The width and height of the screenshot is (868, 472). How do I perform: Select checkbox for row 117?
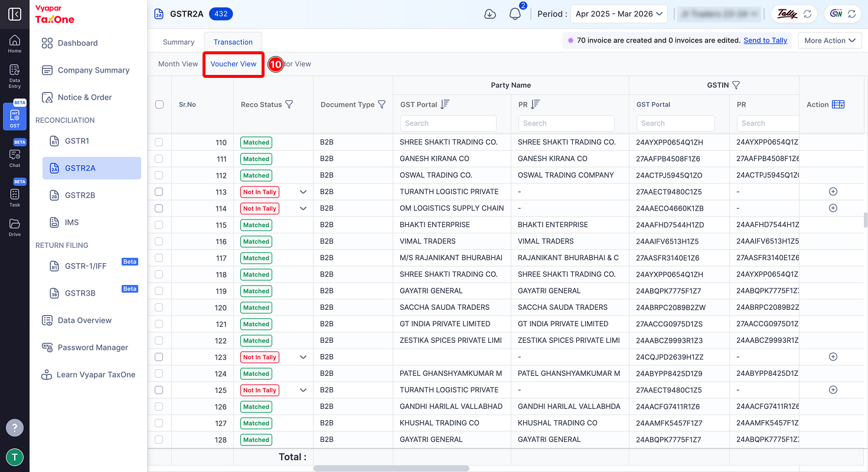point(159,258)
